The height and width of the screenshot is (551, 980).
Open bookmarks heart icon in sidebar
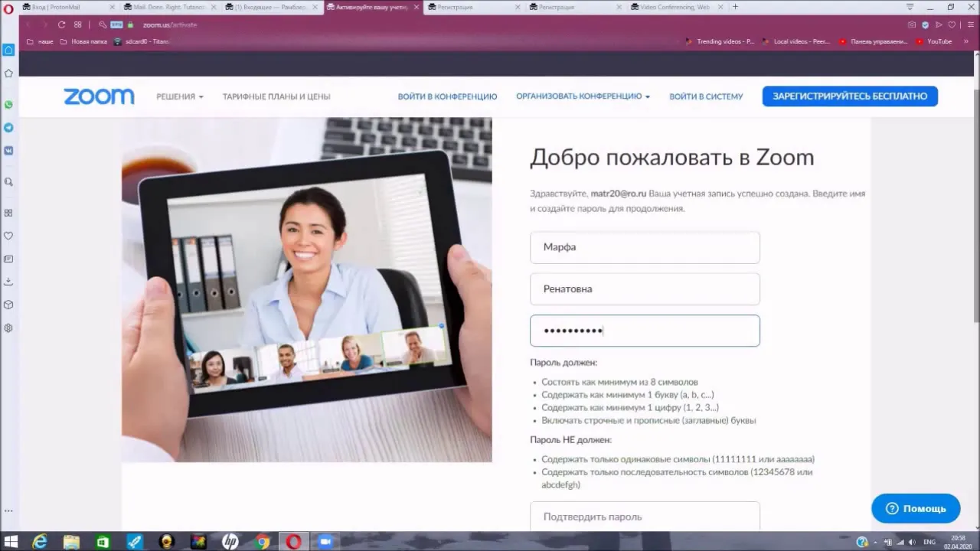[x=8, y=236]
